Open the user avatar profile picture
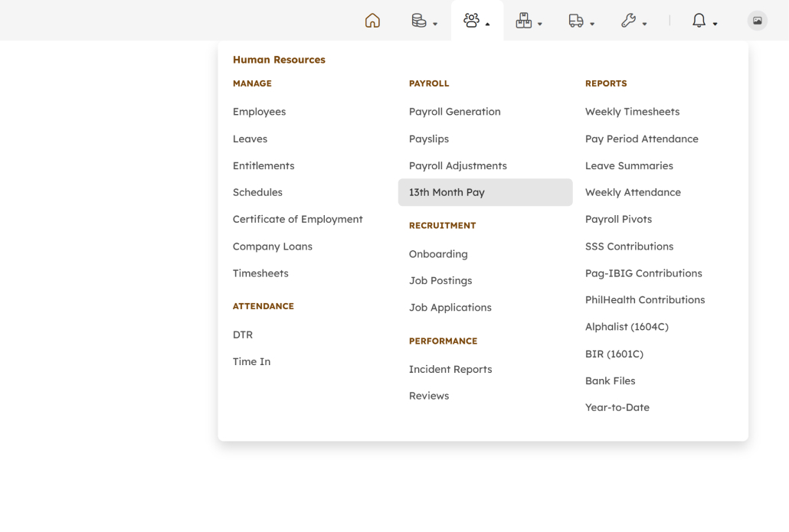This screenshot has width=789, height=532. point(758,21)
